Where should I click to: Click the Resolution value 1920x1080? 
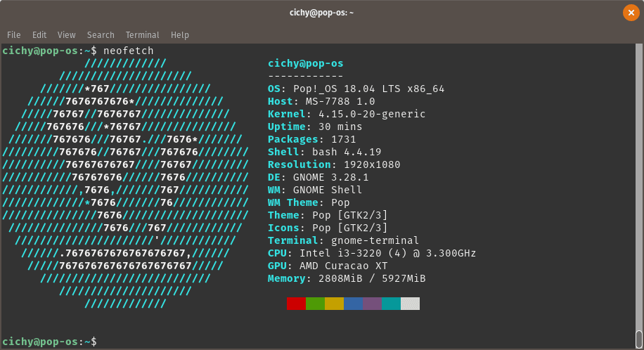coord(372,164)
